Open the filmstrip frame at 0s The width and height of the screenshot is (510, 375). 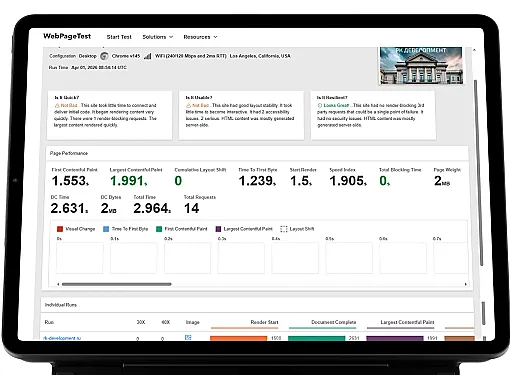80,258
